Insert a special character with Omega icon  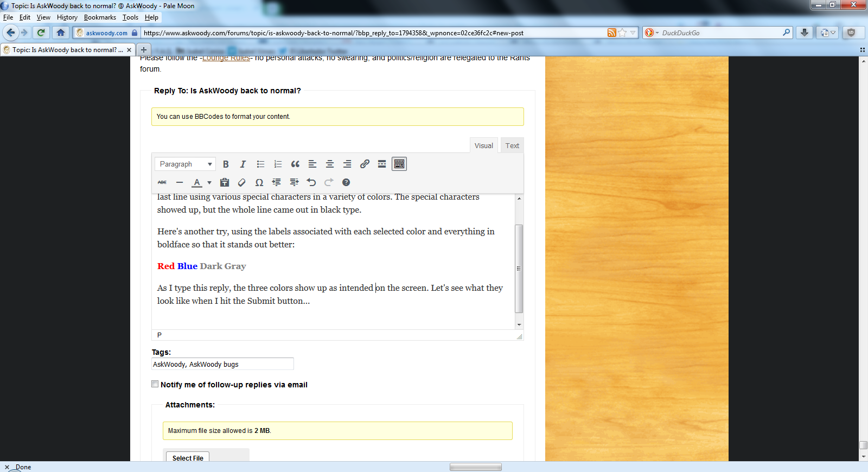[x=259, y=183]
